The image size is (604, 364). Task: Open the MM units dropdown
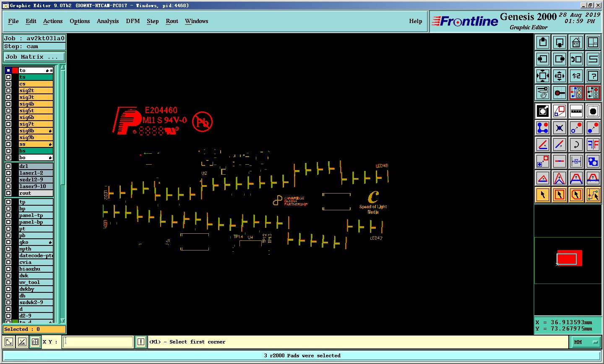(x=586, y=342)
